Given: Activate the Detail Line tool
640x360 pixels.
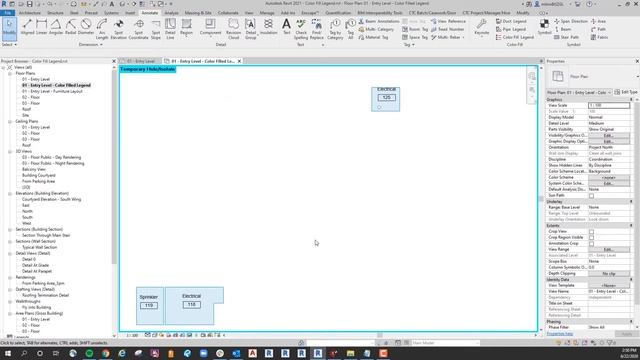Looking at the screenshot, I should click(170, 29).
